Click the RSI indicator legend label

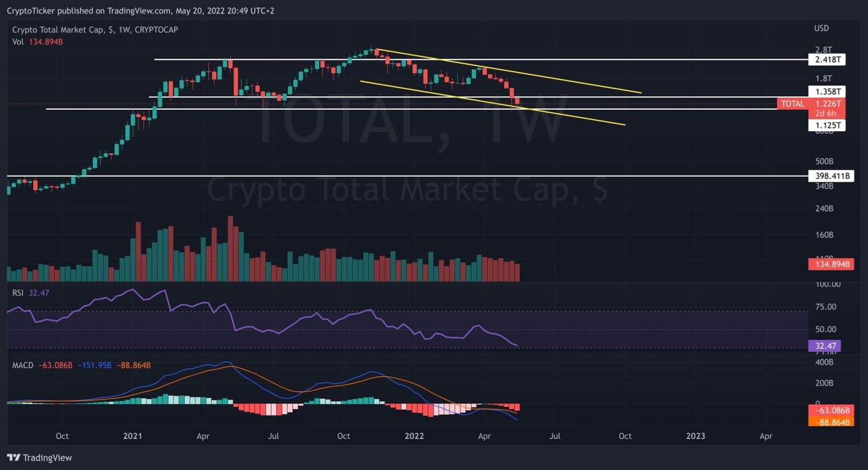coord(18,293)
